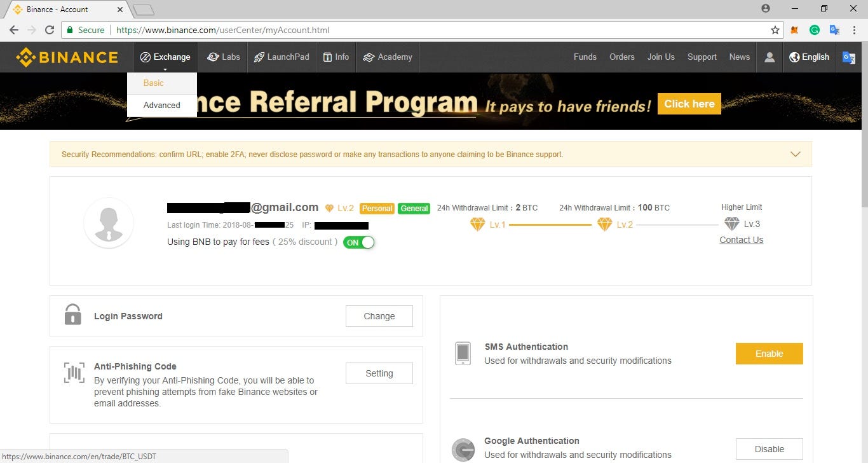Select Advanced exchange option
Image resolution: width=868 pixels, height=463 pixels.
tap(161, 106)
